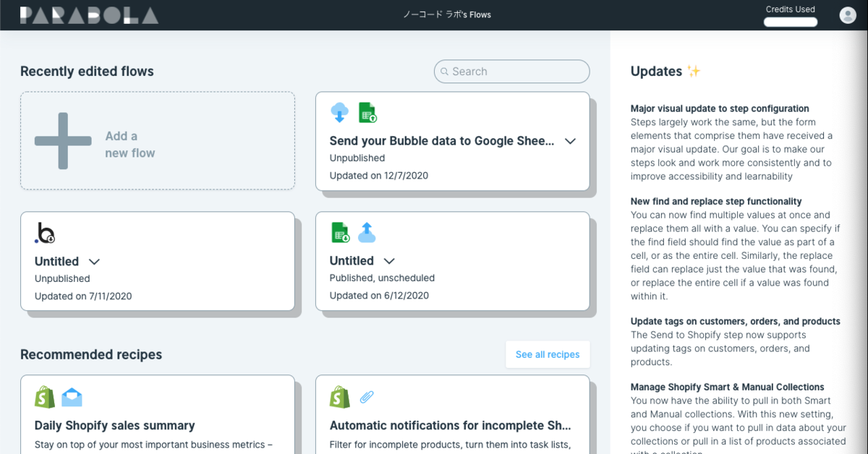Click the cloud upload icon on the 6/12/2020 flow
Screen dimensions: 868x454
click(x=367, y=232)
